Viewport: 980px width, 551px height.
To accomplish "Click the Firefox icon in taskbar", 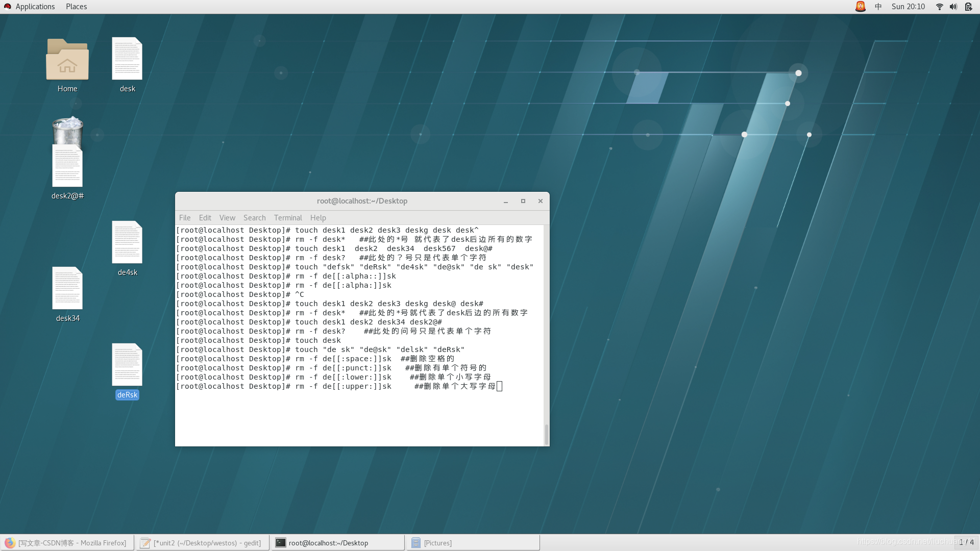I will point(10,543).
